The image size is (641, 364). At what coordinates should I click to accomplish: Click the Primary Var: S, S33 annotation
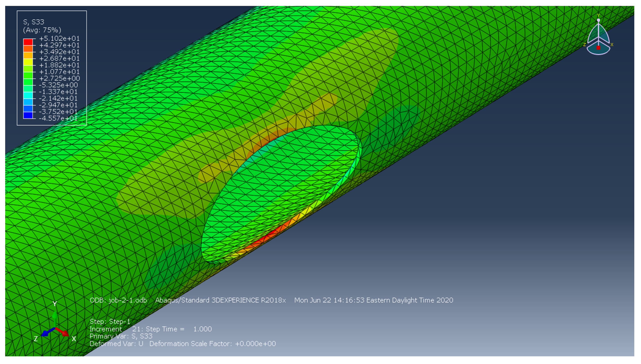pos(121,336)
